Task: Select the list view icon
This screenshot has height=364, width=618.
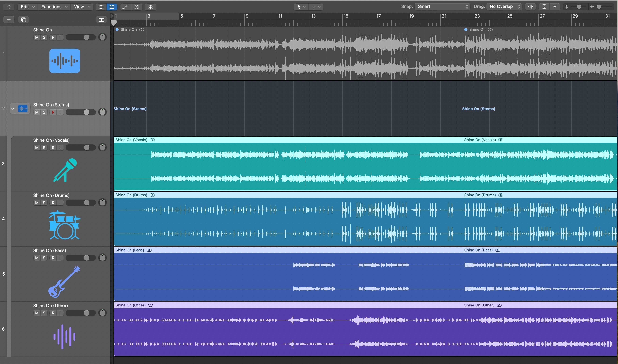Action: [x=112, y=7]
